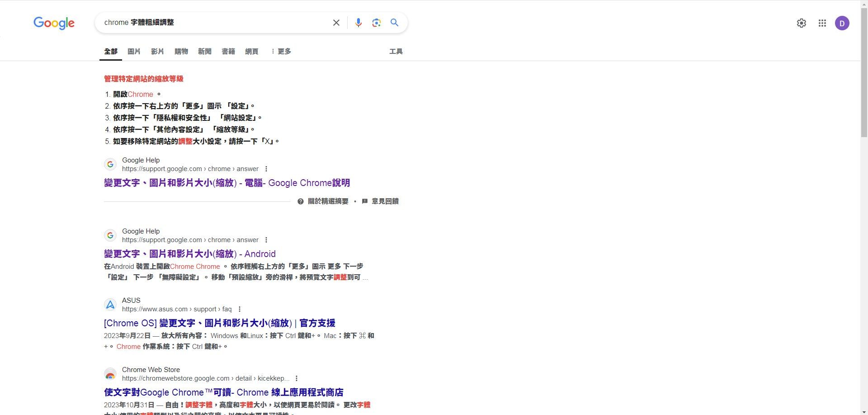This screenshot has width=868, height=415.
Task: Switch to the 網頁 tab
Action: (252, 52)
